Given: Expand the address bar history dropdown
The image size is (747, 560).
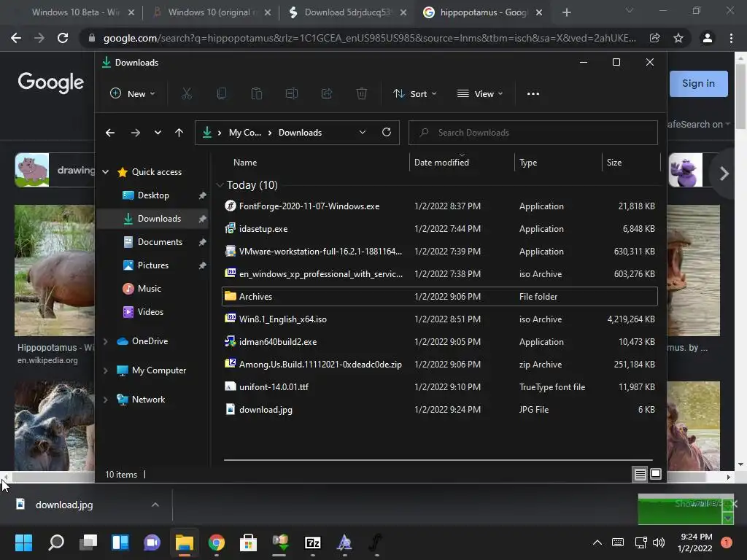Looking at the screenshot, I should pyautogui.click(x=362, y=133).
